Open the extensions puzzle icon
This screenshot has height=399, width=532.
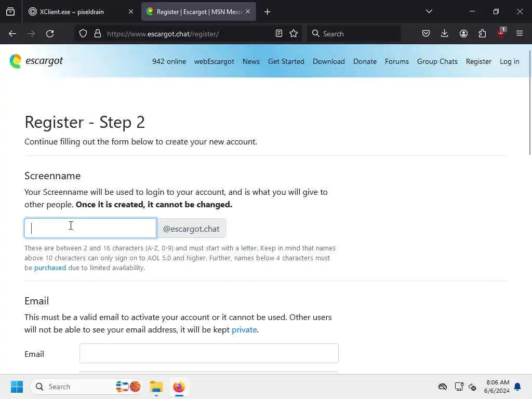coord(482,34)
